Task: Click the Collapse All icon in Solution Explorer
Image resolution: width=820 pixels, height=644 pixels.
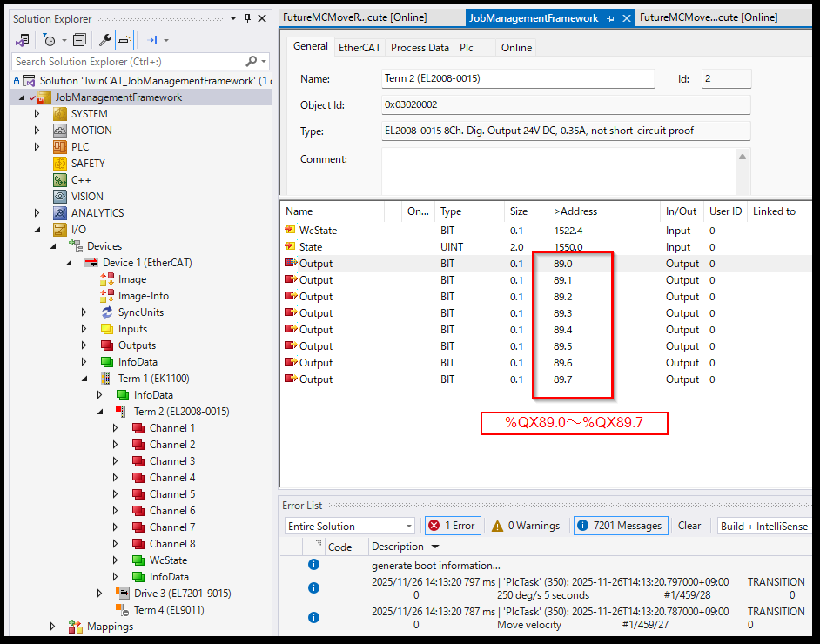Action: [79, 40]
